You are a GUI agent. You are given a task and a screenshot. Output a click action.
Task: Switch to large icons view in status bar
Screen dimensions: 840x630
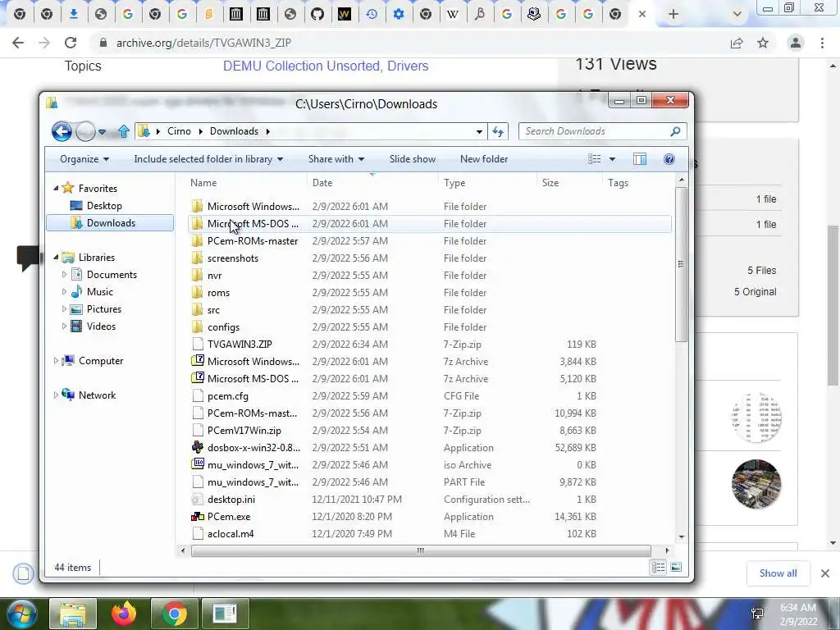(x=676, y=567)
